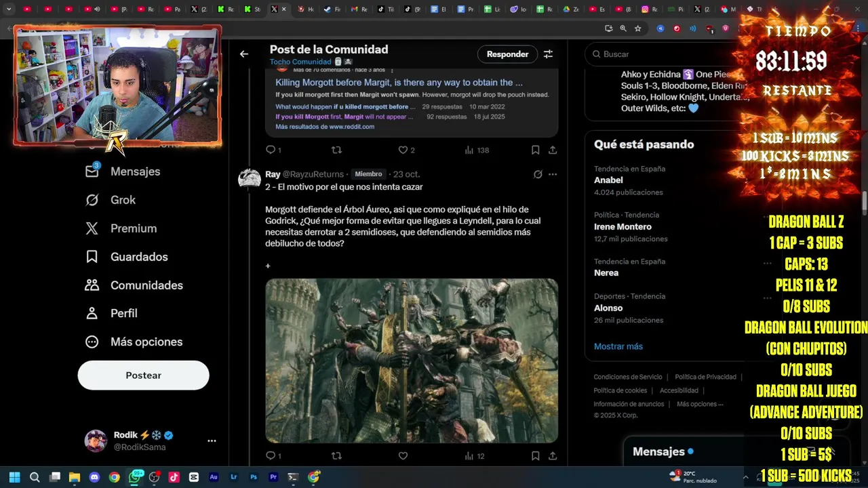The width and height of the screenshot is (868, 488).
Task: Open Mensajes in the sidebar
Action: (x=123, y=171)
